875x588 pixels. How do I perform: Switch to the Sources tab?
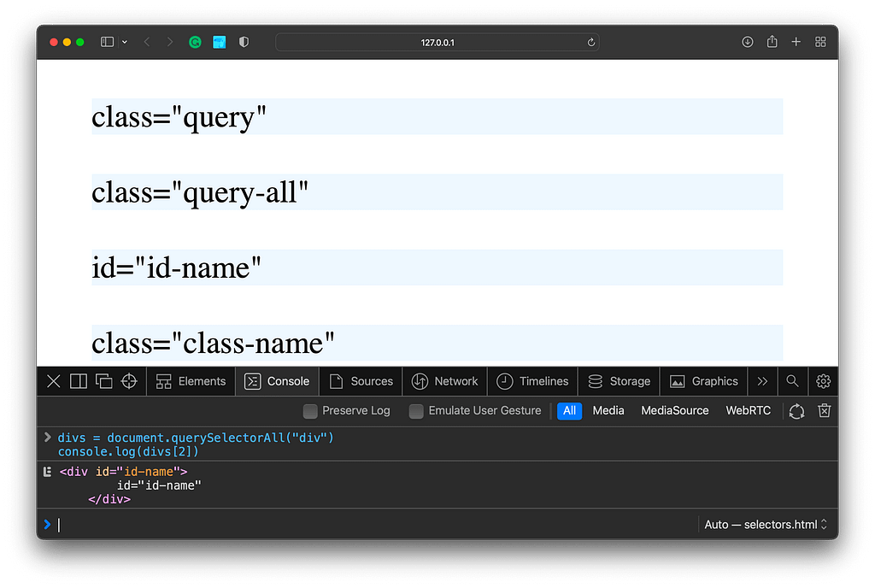(x=361, y=381)
